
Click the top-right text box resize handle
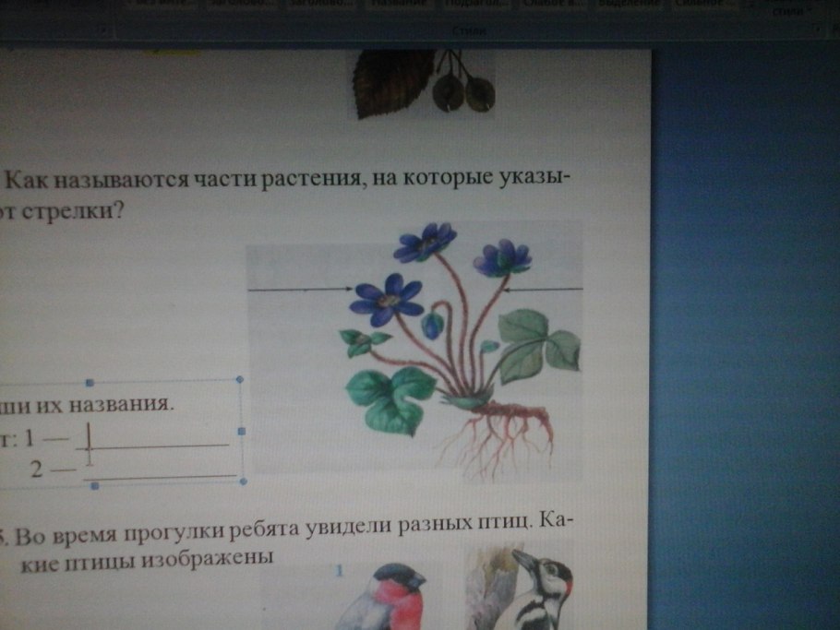(x=238, y=378)
